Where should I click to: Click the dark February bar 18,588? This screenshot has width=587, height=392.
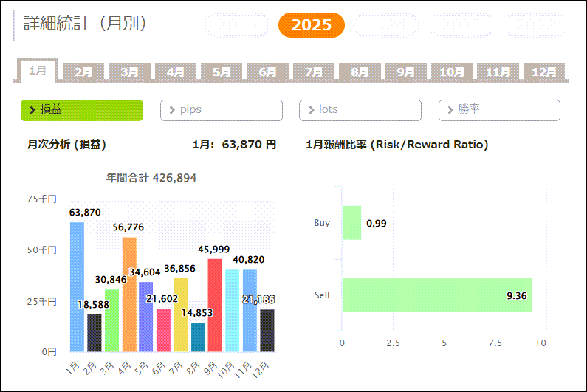[95, 334]
